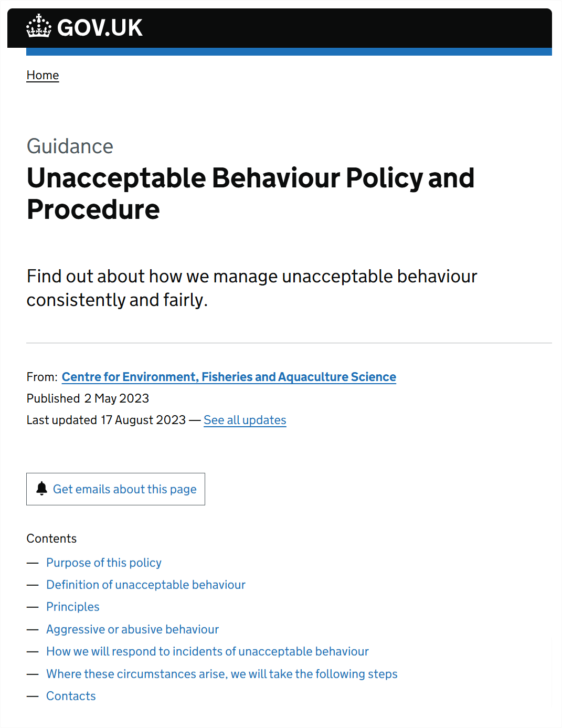Click the Guidance caption above the title
The height and width of the screenshot is (728, 562).
click(x=70, y=146)
